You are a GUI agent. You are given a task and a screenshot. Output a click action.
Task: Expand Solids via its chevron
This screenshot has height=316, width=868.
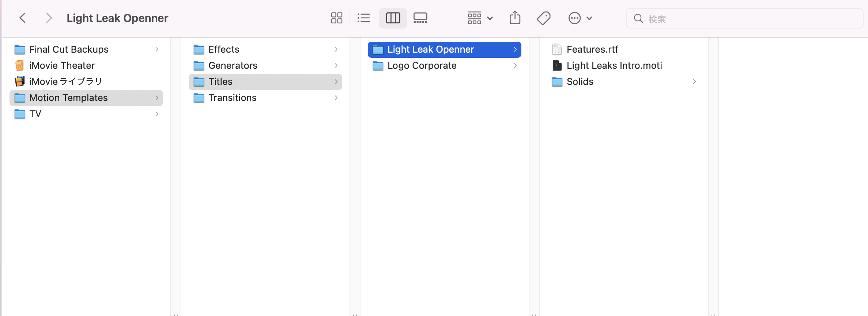coord(694,82)
